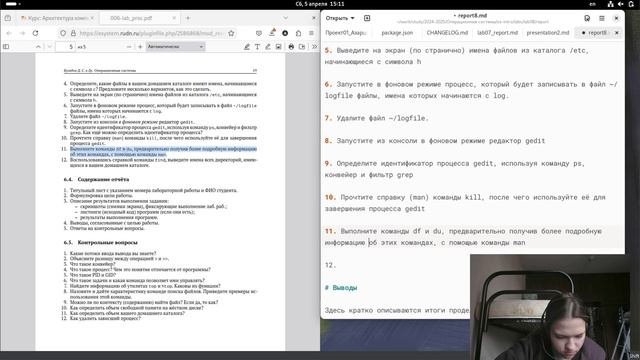Select the PDF add text tool
640x360 pixels.
click(x=257, y=47)
